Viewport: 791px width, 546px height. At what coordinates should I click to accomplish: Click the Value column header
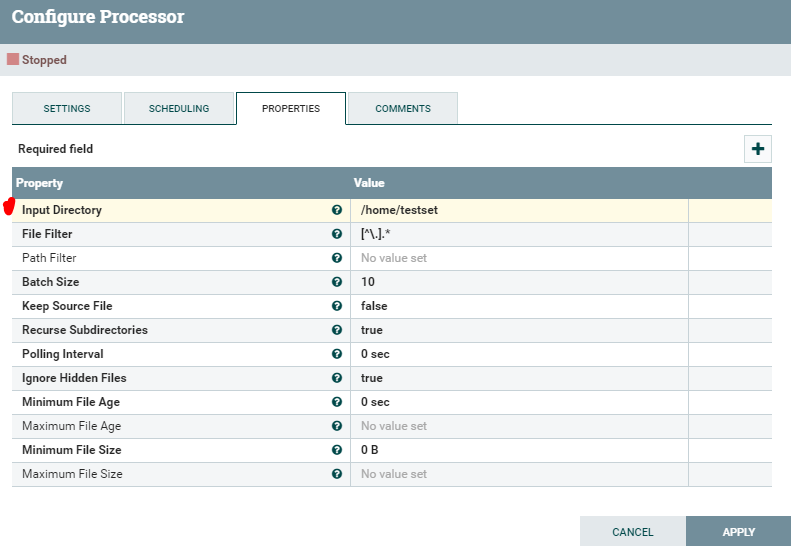(369, 183)
